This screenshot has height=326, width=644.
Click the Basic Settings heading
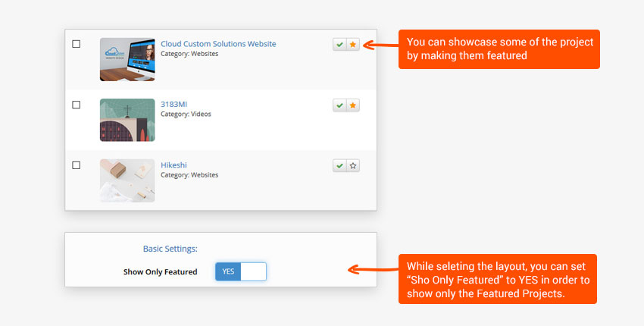click(170, 248)
